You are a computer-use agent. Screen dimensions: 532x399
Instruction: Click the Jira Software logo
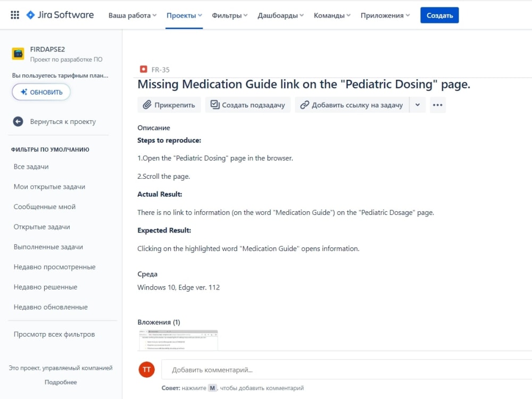60,15
